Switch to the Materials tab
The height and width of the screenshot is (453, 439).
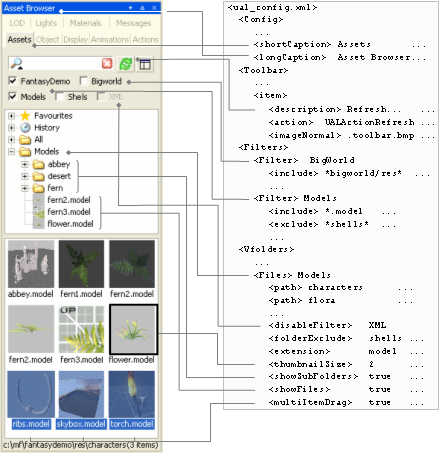pyautogui.click(x=86, y=23)
